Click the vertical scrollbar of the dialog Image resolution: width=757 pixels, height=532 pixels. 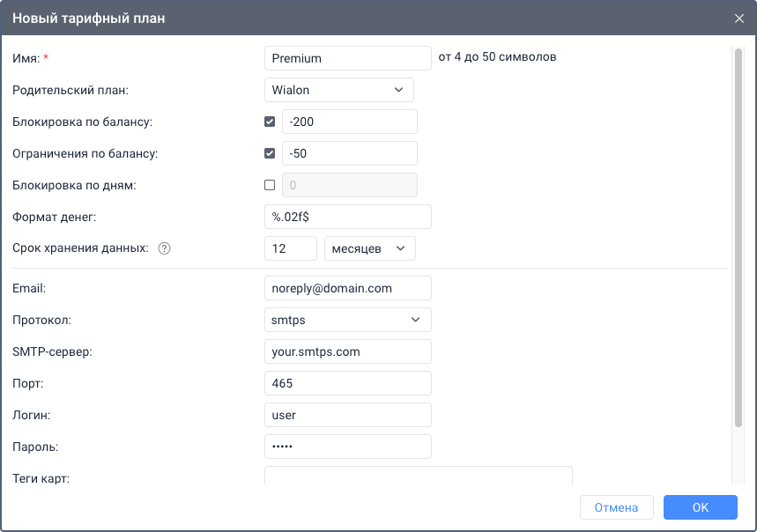[738, 238]
